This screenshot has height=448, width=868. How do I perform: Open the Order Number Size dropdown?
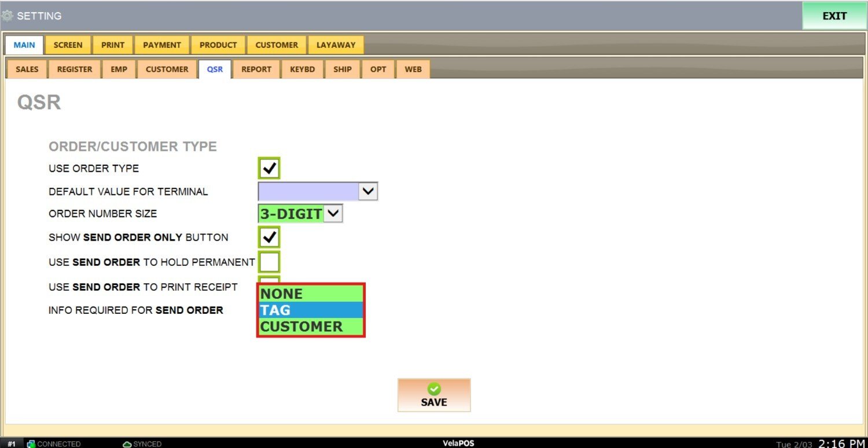[333, 213]
